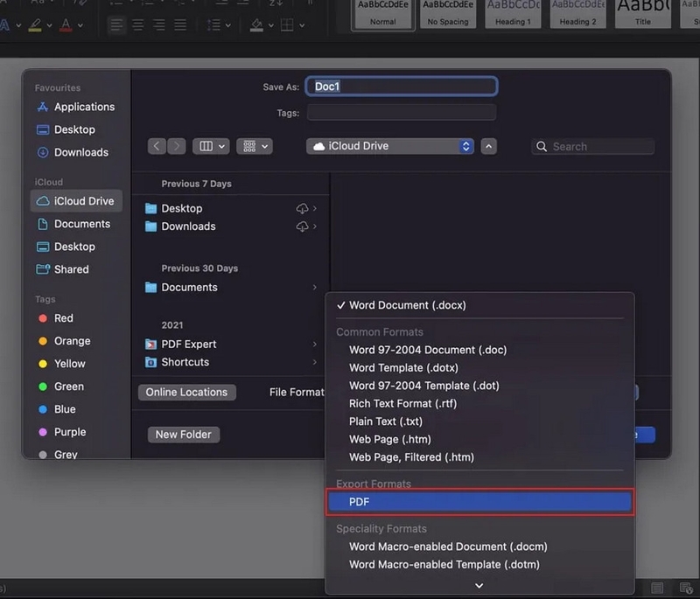Screen dimensions: 700x599
Task: Select Rich Text Format (.rtf) option
Action: coord(402,403)
